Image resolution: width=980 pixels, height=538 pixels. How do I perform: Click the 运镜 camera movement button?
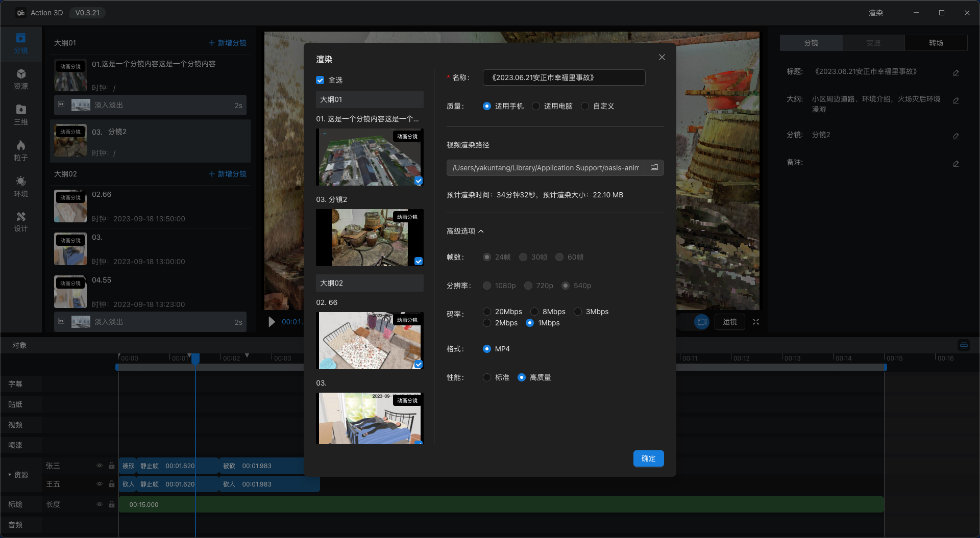[x=729, y=322]
